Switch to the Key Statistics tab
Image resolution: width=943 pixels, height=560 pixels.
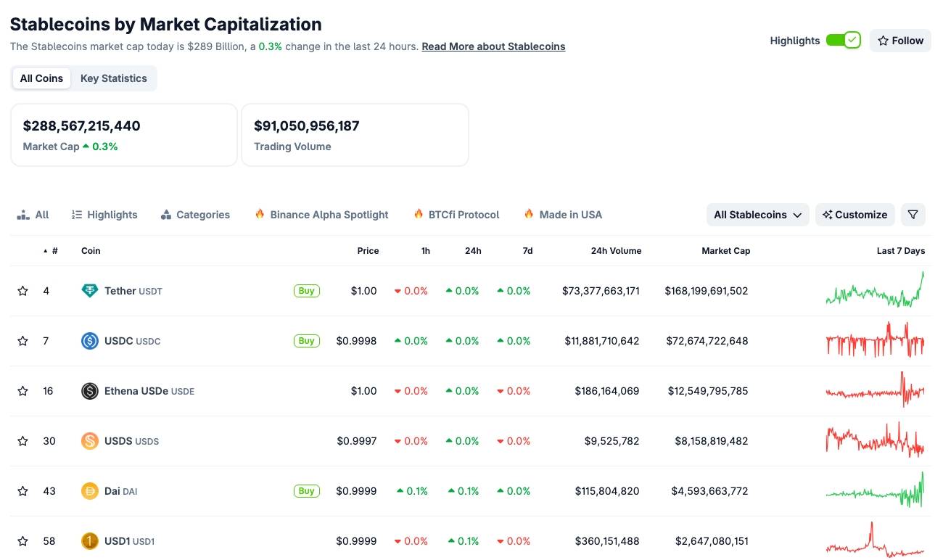click(x=114, y=78)
